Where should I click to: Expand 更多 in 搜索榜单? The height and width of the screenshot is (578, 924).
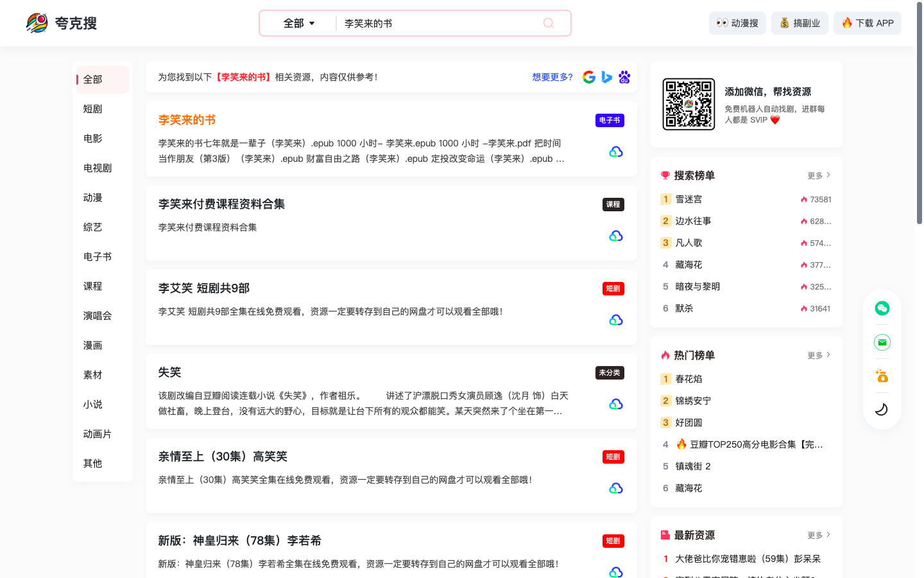click(x=819, y=175)
